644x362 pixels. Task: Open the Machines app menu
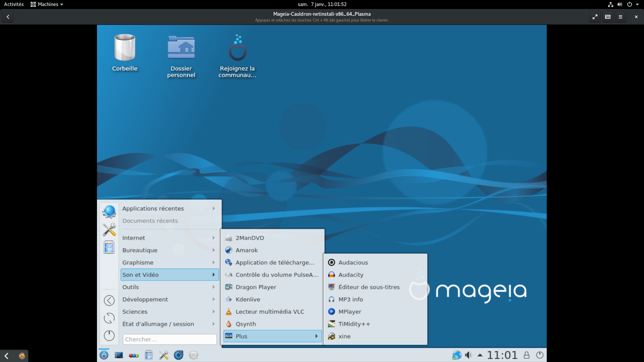(47, 4)
